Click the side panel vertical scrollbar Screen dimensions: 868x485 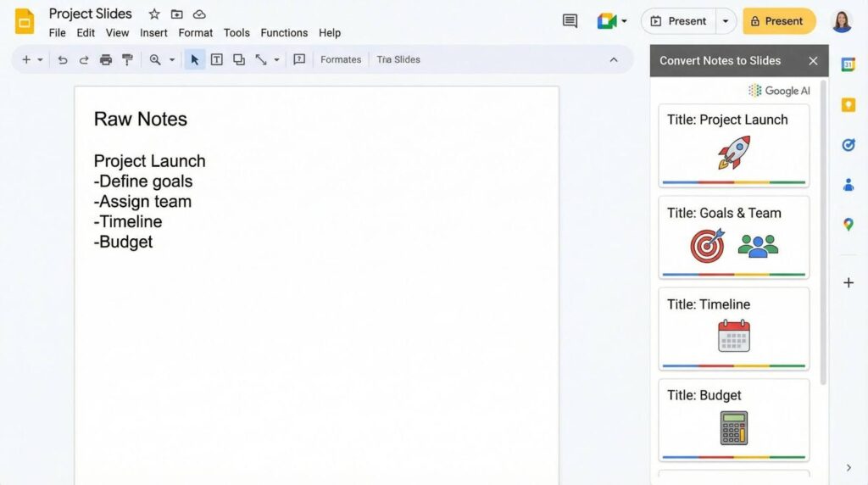[x=822, y=229]
